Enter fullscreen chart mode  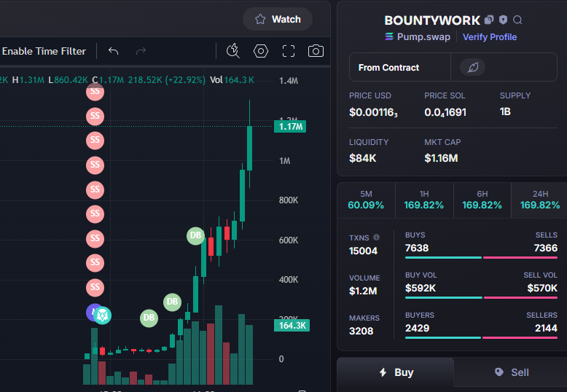tap(288, 51)
